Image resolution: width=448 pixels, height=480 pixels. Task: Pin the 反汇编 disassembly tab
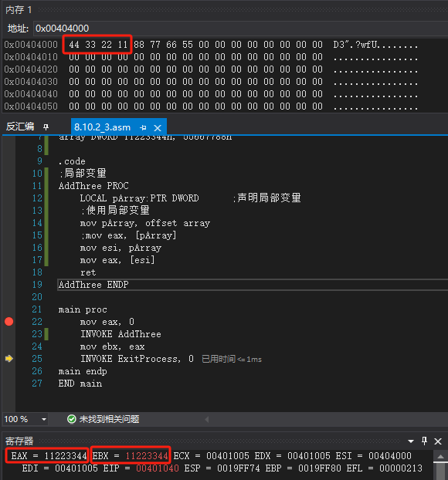[46, 127]
